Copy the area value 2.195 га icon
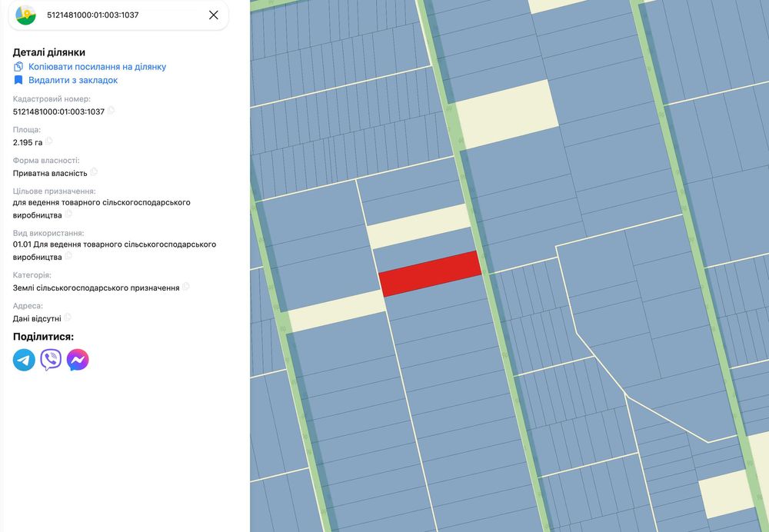 click(48, 141)
